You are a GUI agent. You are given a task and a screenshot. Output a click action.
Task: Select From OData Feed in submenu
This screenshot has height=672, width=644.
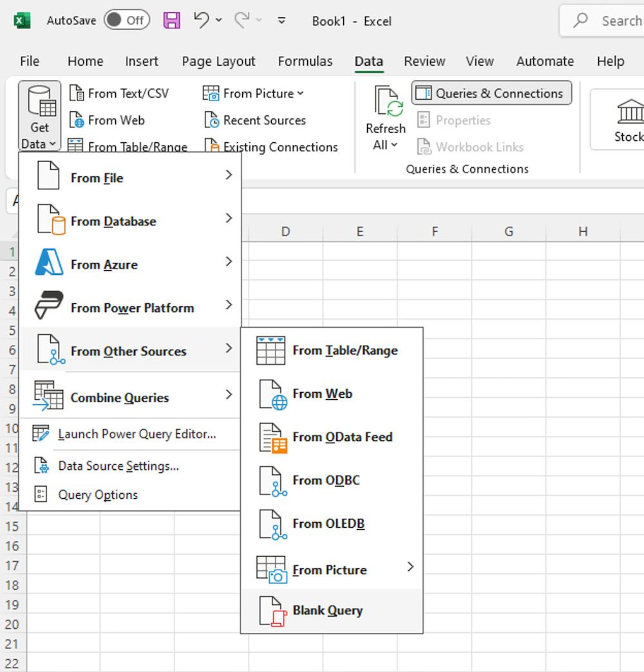point(341,437)
